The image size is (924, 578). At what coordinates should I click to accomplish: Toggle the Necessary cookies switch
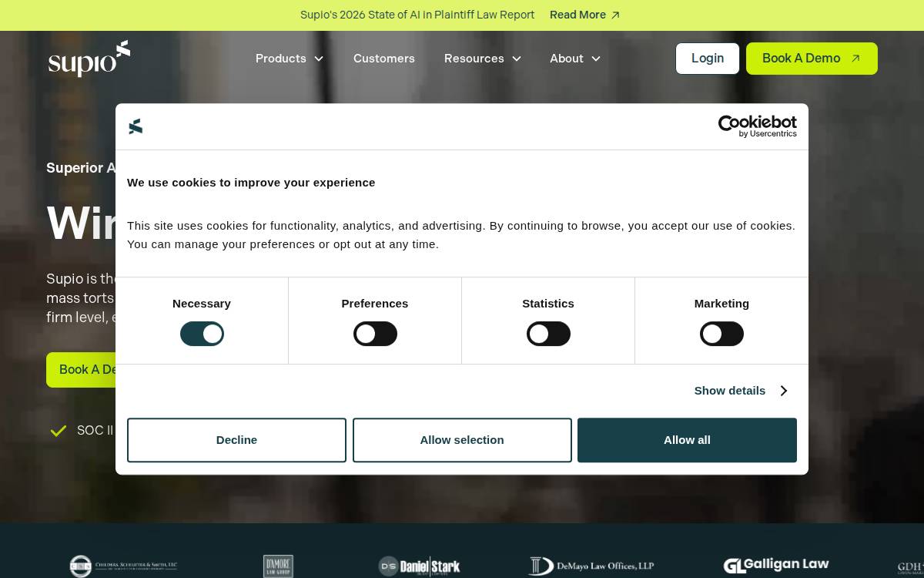coord(202,334)
